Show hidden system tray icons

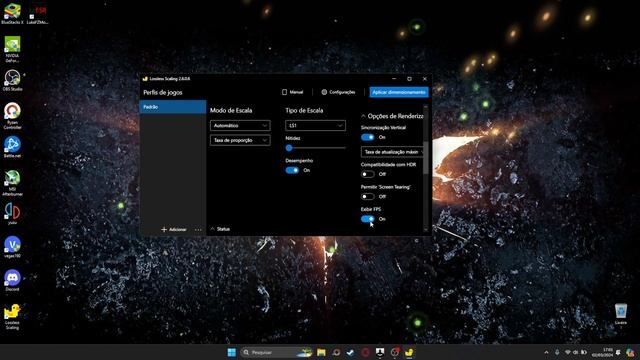(x=546, y=352)
